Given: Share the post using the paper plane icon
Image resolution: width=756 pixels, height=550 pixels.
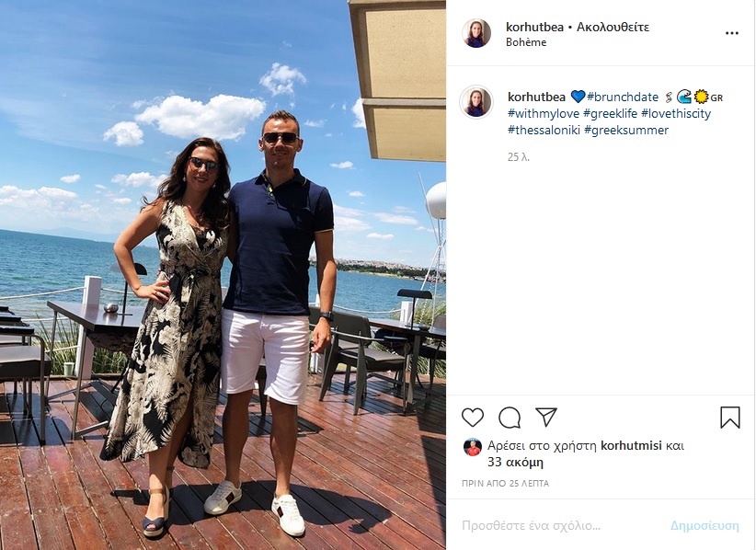Looking at the screenshot, I should click(546, 417).
